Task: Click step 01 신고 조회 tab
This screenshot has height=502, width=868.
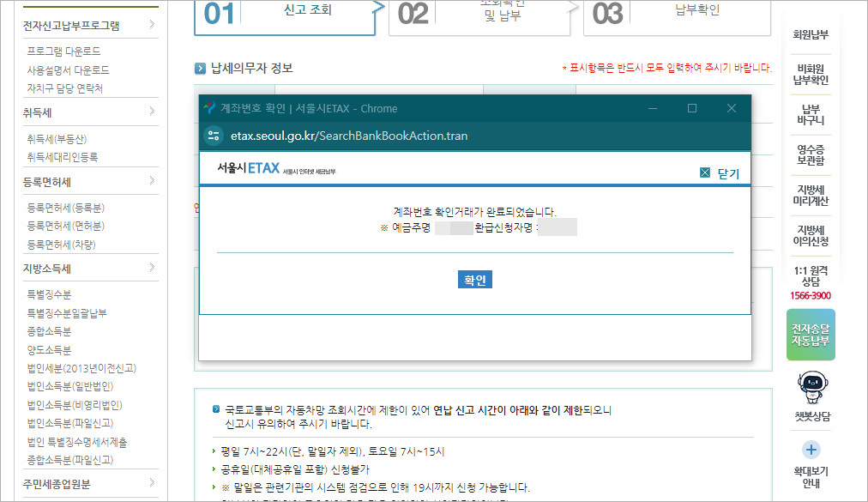Action: (286, 16)
